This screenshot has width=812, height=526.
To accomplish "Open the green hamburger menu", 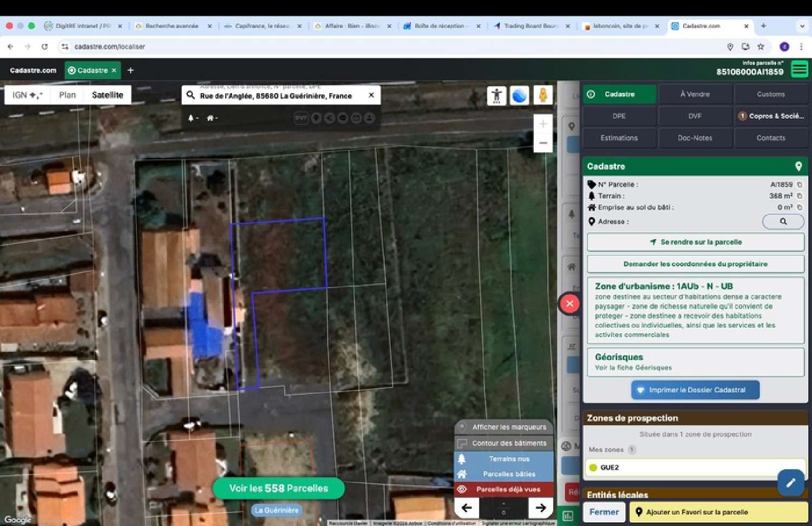I will [x=800, y=69].
